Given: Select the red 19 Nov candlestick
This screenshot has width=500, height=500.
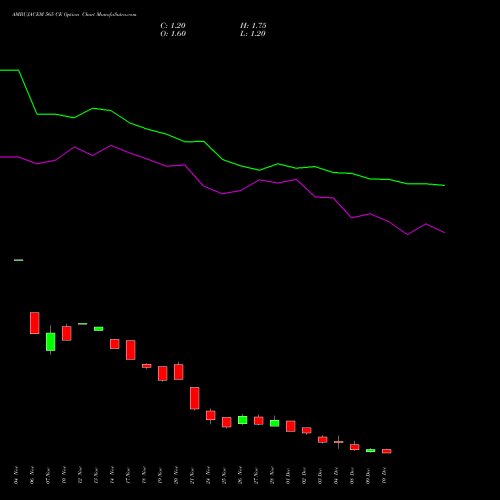Looking at the screenshot, I should (163, 374).
